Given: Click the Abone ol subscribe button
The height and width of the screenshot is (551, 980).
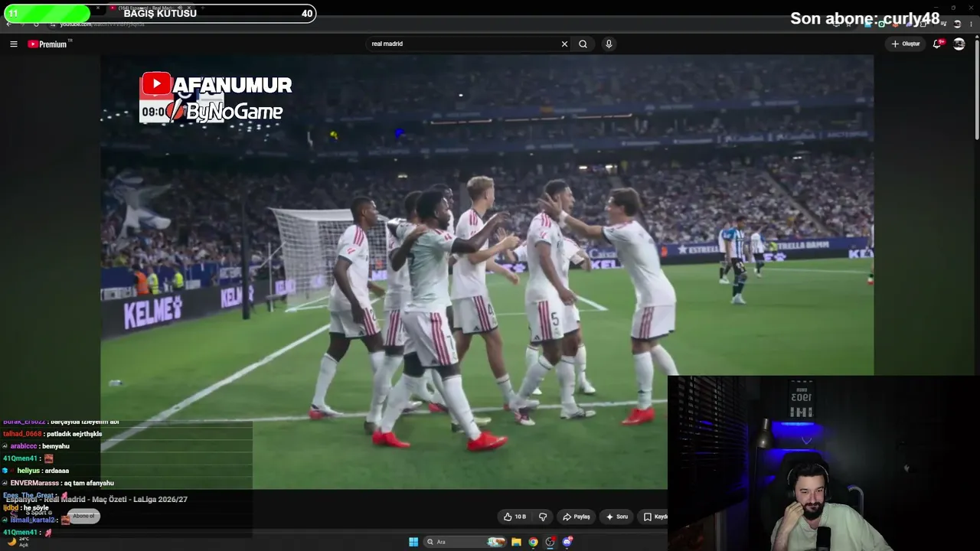Looking at the screenshot, I should (83, 516).
